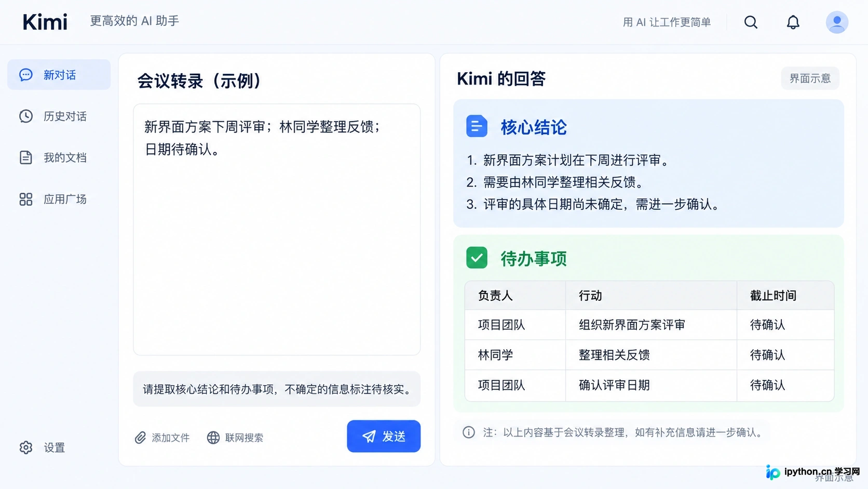
Task: Send the message with 发送 button
Action: (384, 436)
